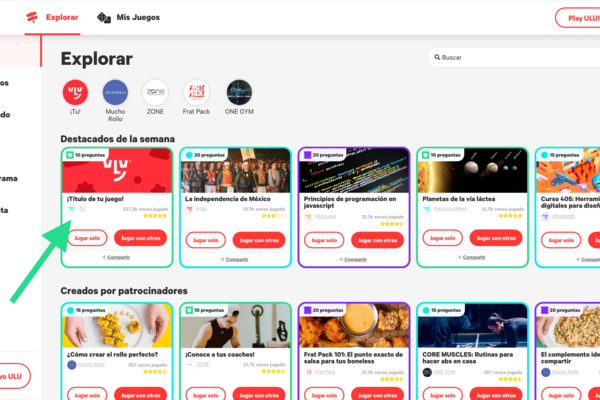Switch to Mis Juegos tab
Viewport: 600px width, 400px height.
click(x=128, y=18)
